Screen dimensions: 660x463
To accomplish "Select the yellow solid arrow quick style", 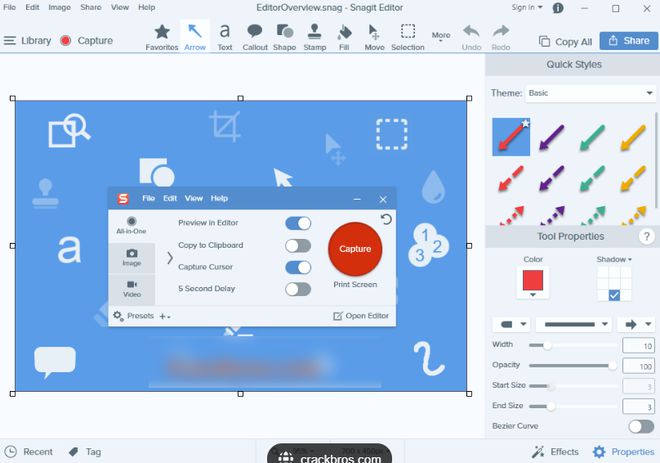I will pyautogui.click(x=633, y=137).
